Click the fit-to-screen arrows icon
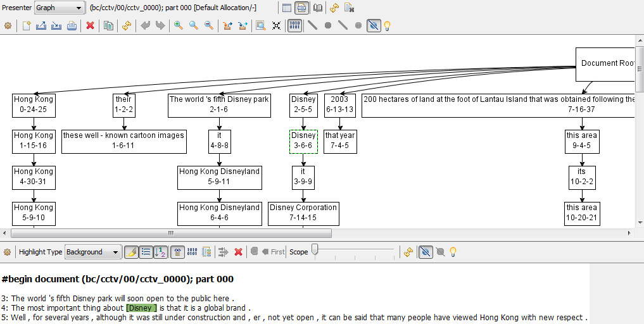This screenshot has height=324, width=644. [x=277, y=26]
